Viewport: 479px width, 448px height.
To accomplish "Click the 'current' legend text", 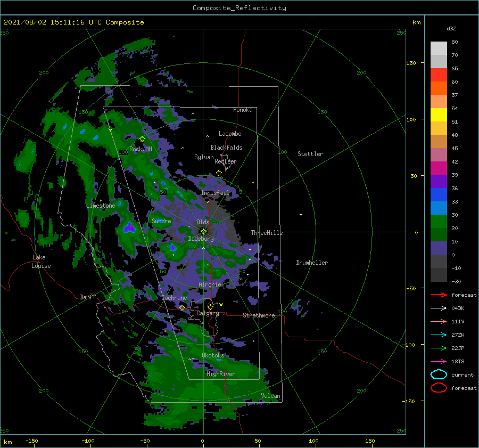I will coord(463,374).
